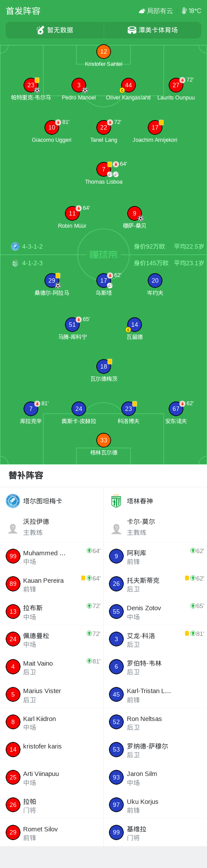Select Robin Müür's number 11 badge
Viewport: 207px width, 868px height.
tap(72, 213)
